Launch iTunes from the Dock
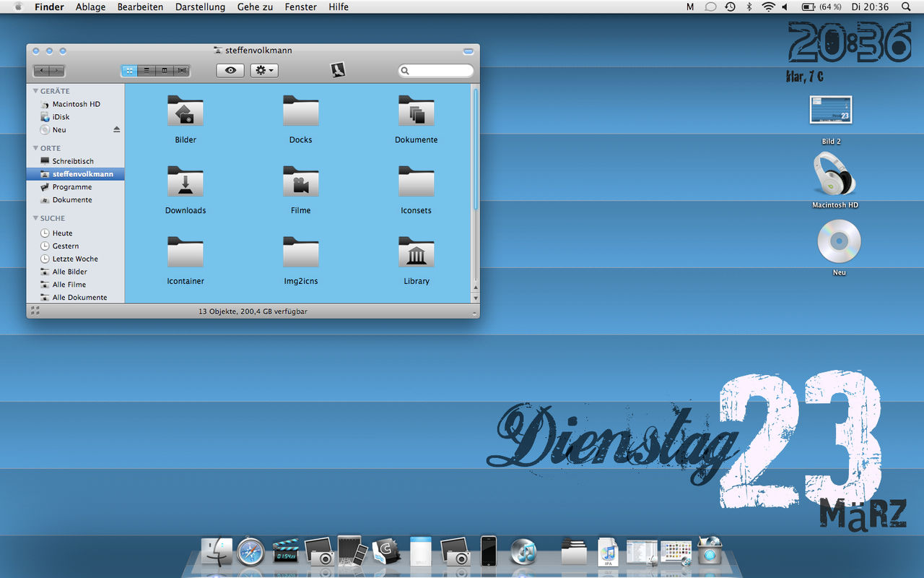924x578 pixels. coord(523,552)
